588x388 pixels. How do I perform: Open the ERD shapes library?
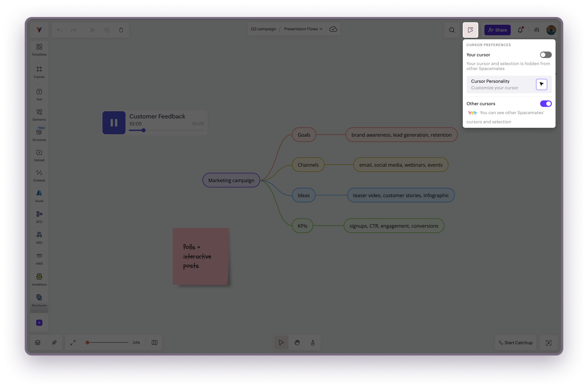39,238
